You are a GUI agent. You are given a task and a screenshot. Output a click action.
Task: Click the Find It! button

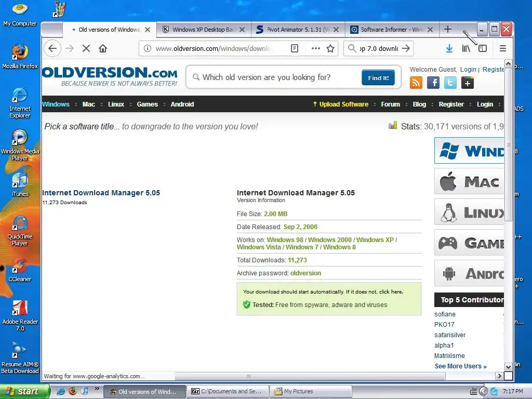click(x=378, y=78)
